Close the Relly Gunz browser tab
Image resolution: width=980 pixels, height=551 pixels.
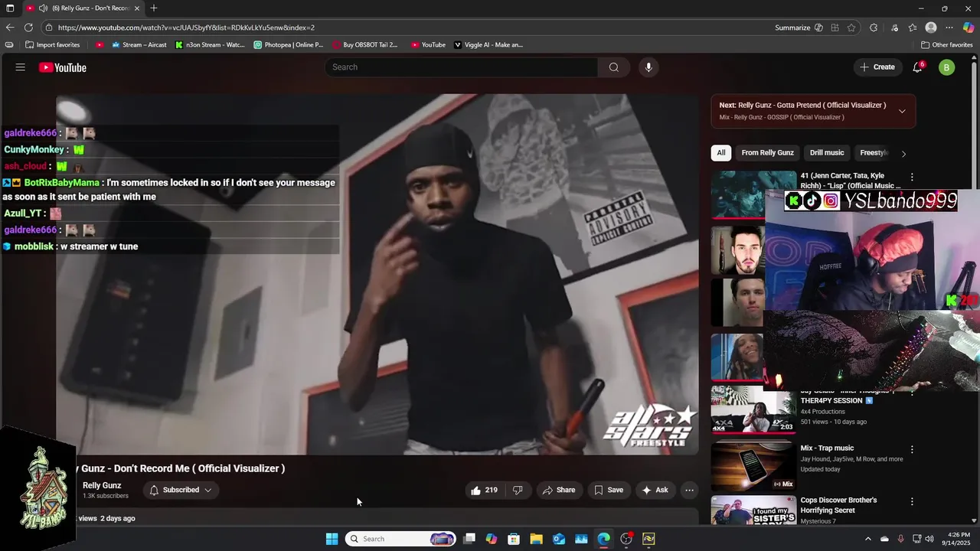(137, 8)
